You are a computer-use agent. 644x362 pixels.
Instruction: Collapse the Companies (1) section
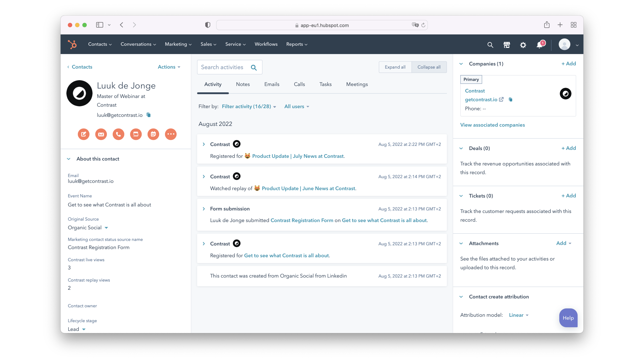(461, 64)
